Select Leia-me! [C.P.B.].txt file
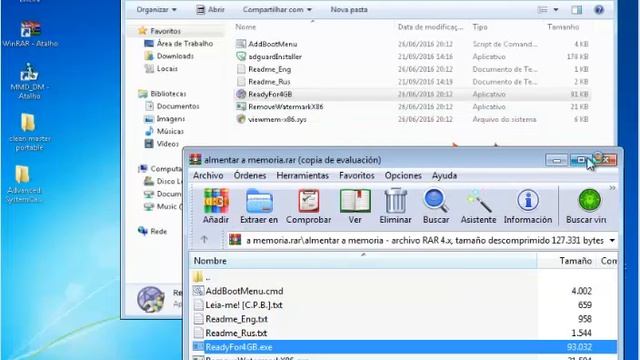 [238, 305]
